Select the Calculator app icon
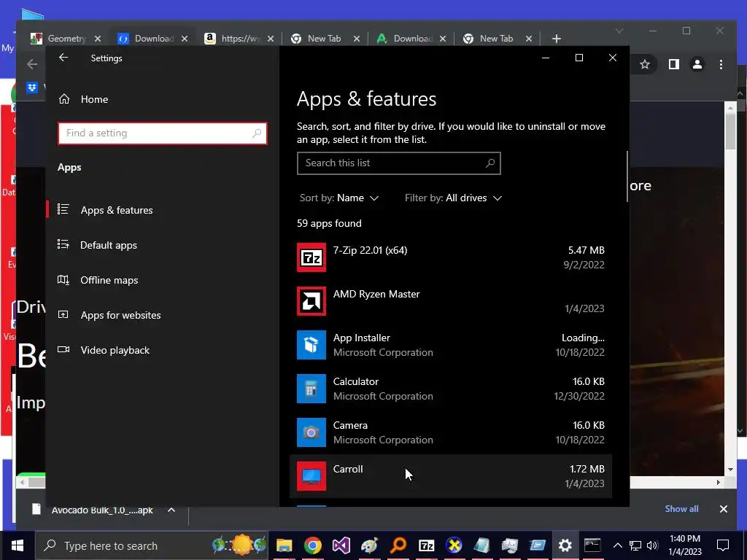Image resolution: width=747 pixels, height=560 pixels. point(311,389)
